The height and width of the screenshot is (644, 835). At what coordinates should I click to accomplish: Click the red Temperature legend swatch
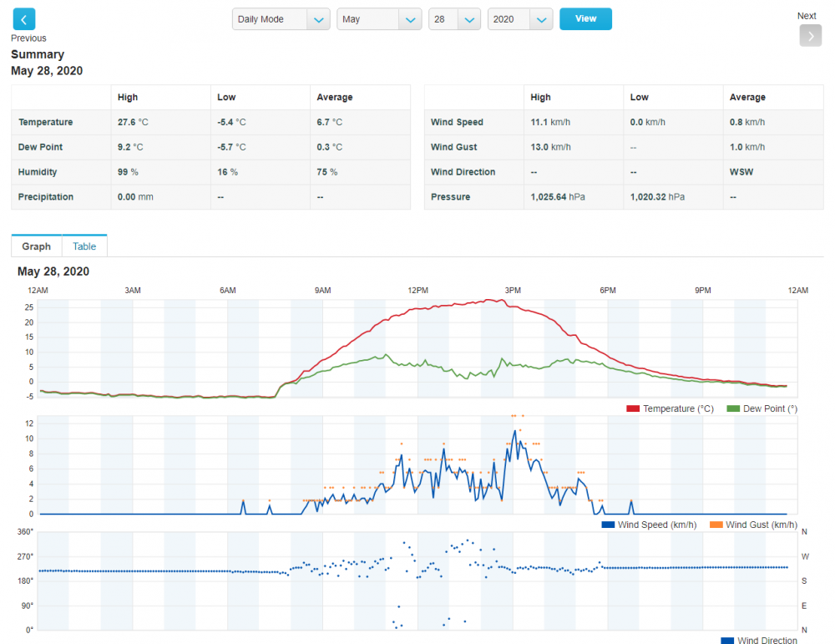[633, 408]
